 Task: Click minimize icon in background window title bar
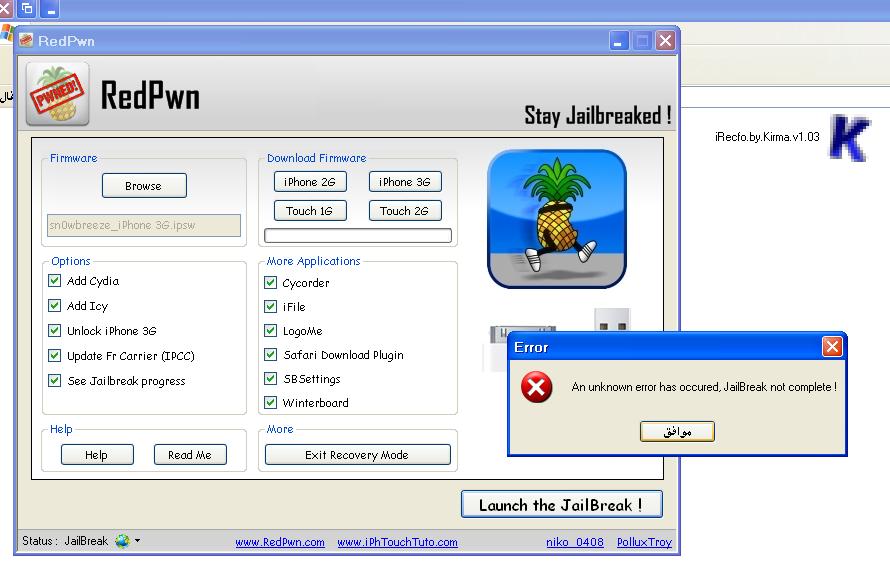[50, 9]
